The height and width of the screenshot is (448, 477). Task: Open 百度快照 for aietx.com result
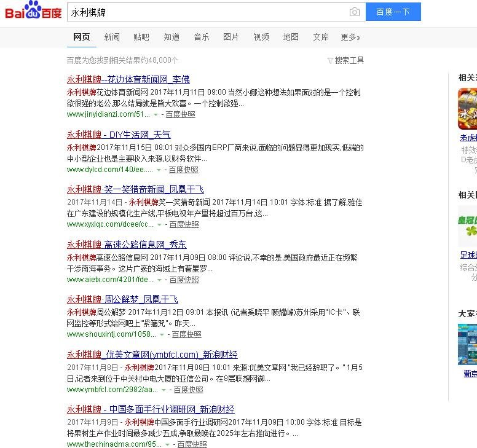184,280
